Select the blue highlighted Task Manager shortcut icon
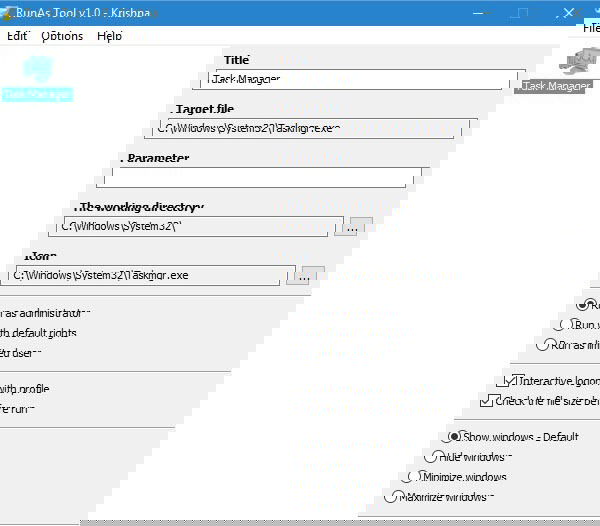 click(x=37, y=78)
